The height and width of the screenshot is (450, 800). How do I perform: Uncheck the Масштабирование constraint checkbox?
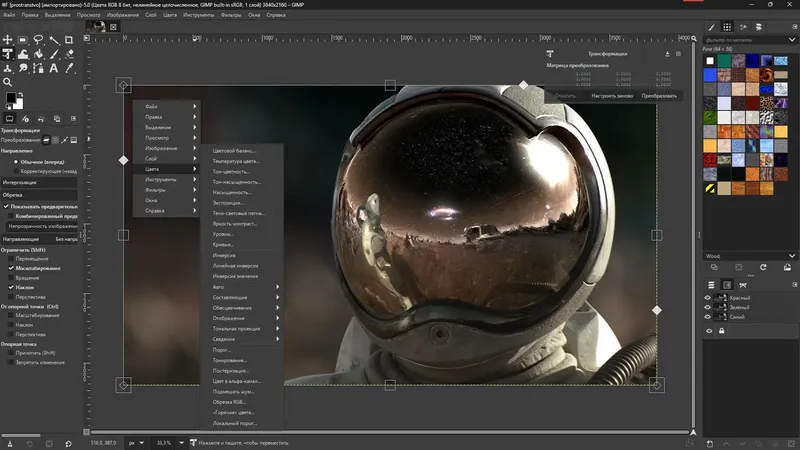point(12,268)
